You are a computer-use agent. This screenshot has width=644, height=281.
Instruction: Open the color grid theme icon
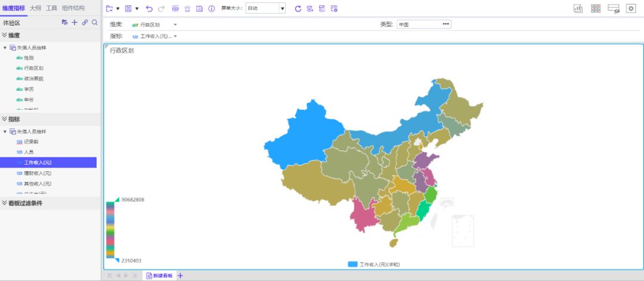click(x=596, y=8)
